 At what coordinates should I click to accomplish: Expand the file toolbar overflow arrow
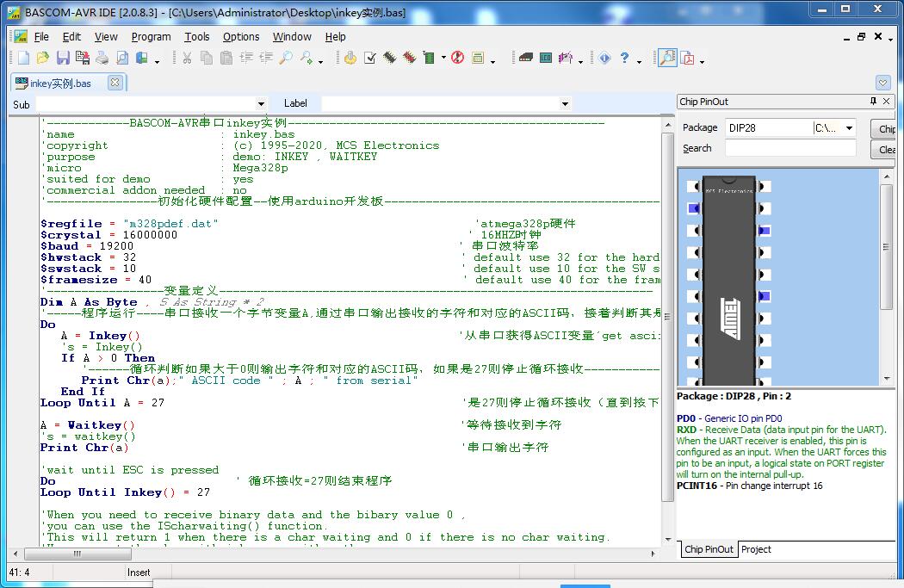point(157,60)
